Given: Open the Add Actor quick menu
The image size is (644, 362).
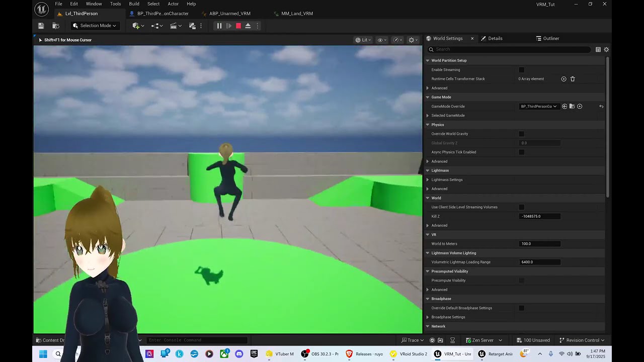Looking at the screenshot, I should [138, 26].
